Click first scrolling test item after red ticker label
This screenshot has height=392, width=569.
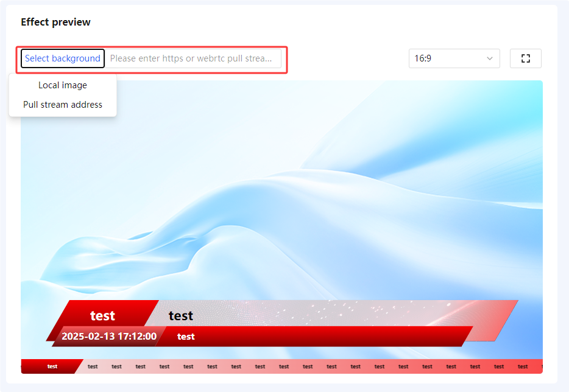[93, 366]
